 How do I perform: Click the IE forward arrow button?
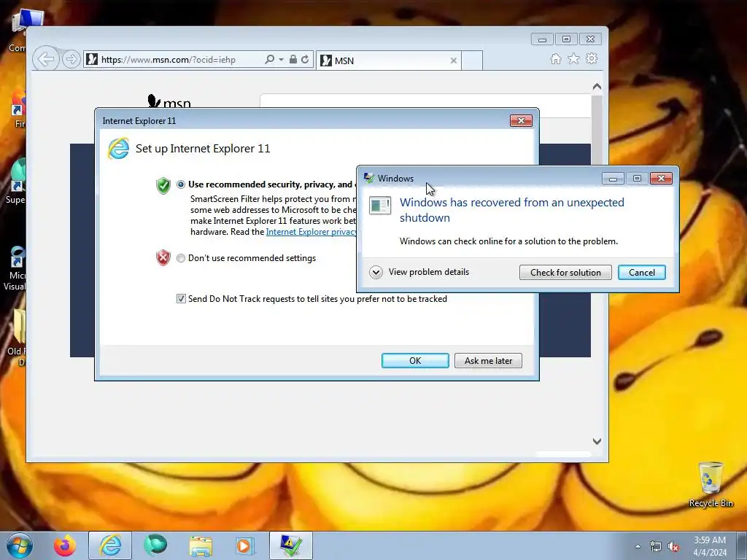point(71,60)
